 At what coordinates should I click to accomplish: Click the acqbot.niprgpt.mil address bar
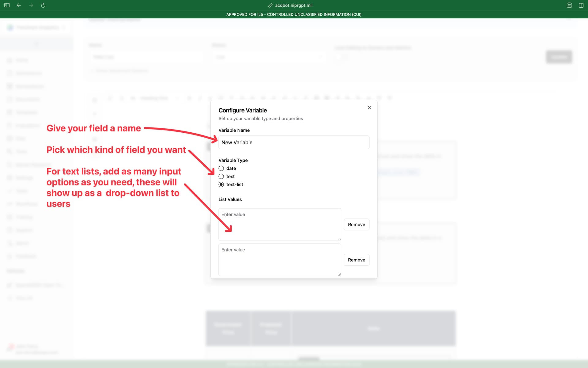click(294, 5)
